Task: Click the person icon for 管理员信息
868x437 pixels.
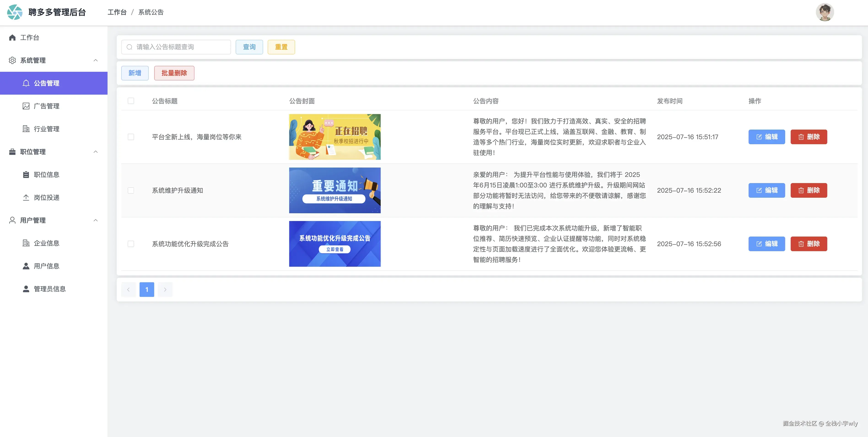Action: tap(26, 289)
